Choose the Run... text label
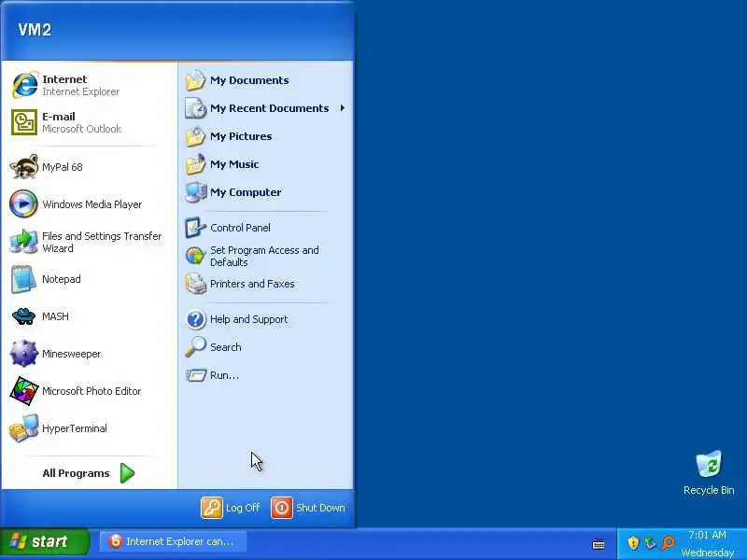Viewport: 747px width, 560px height. [x=224, y=375]
